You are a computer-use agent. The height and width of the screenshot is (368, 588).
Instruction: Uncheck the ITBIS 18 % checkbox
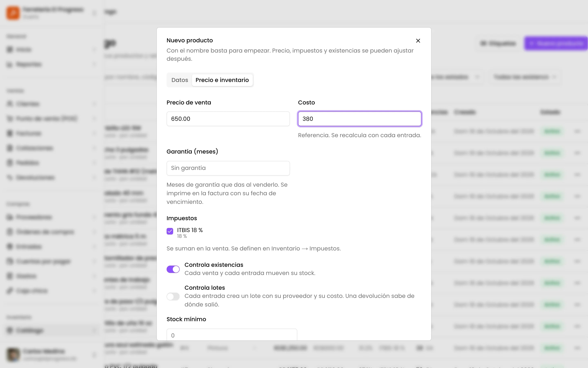tap(170, 231)
